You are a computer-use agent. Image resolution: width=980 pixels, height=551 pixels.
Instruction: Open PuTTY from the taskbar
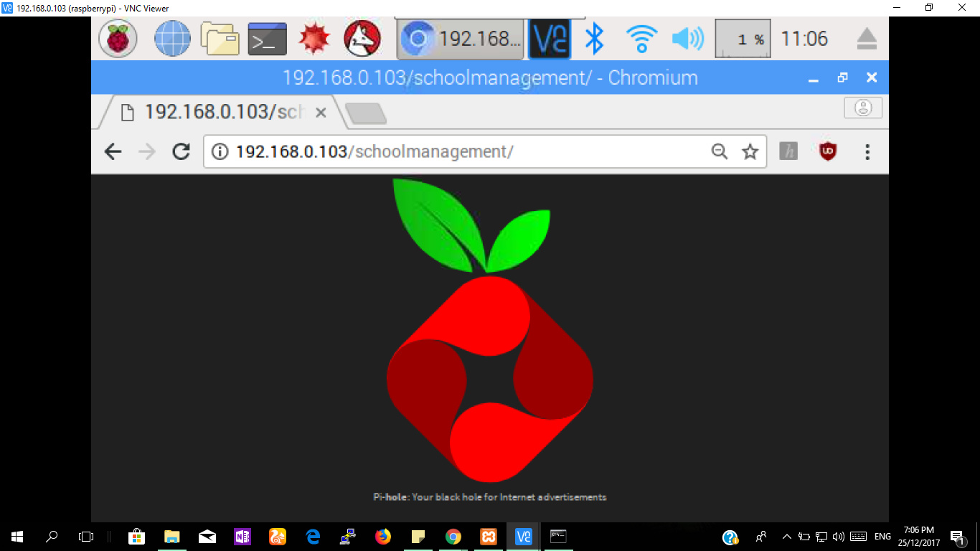(348, 536)
